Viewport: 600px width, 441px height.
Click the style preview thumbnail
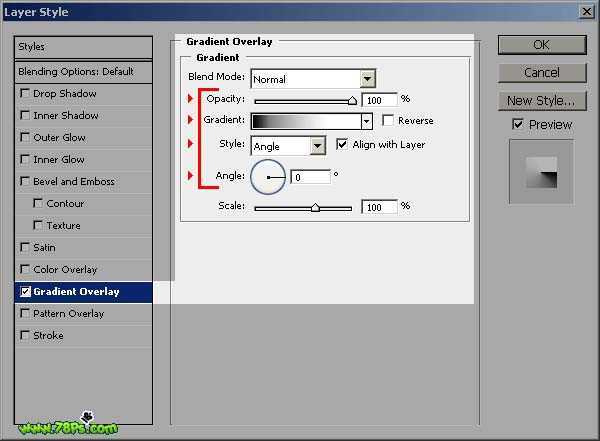[541, 172]
